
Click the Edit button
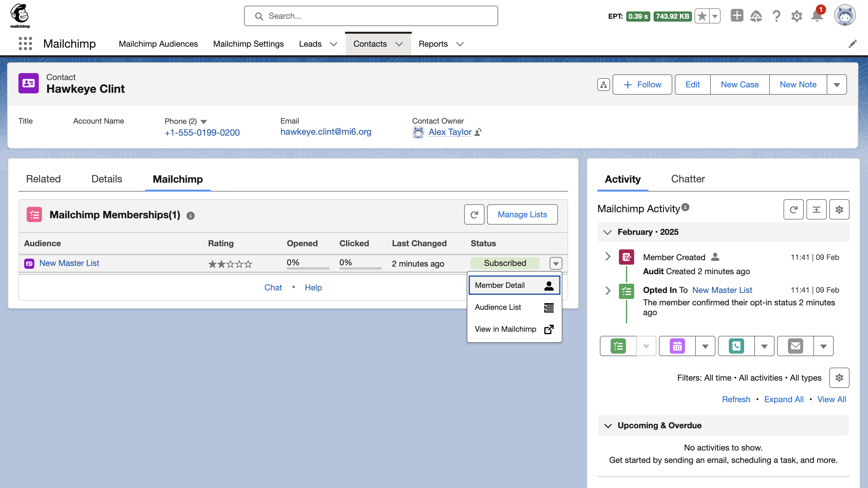tap(692, 85)
